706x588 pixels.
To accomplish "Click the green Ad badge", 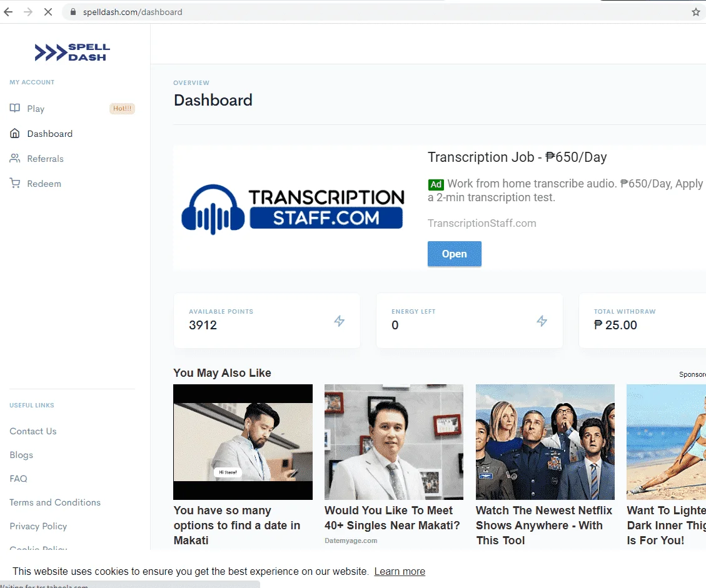I will pyautogui.click(x=436, y=184).
